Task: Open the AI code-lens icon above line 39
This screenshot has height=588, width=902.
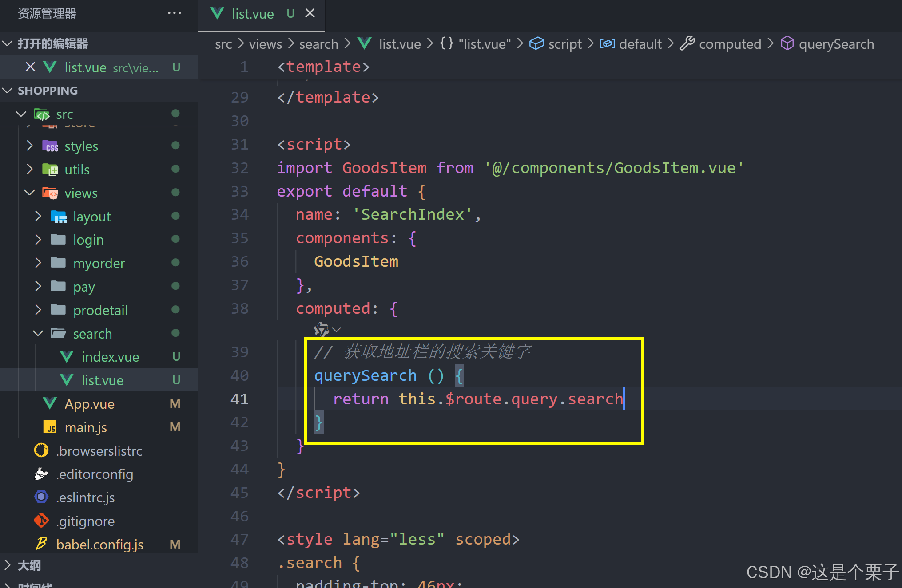Action: pos(322,329)
